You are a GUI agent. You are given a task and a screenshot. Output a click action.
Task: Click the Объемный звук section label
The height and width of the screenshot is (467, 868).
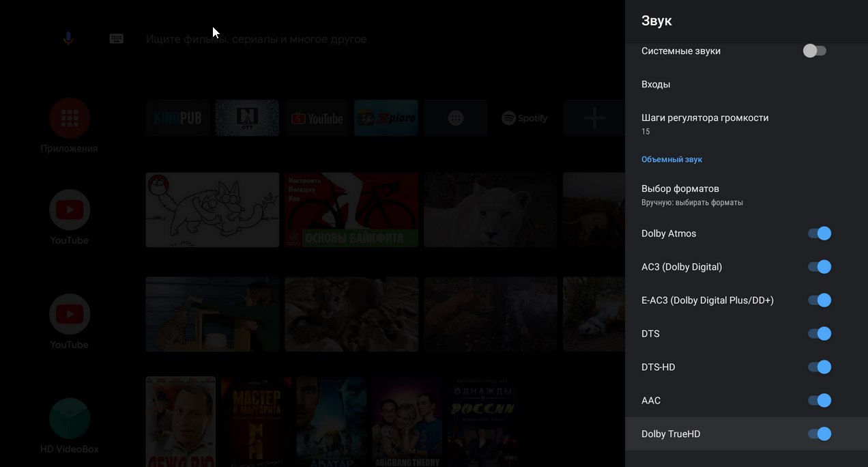671,159
